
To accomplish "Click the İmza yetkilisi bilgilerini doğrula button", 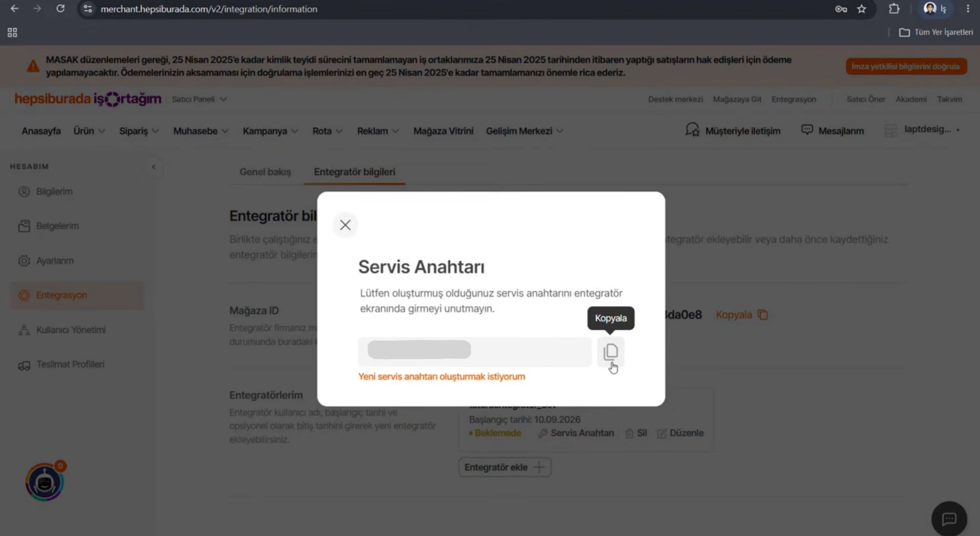I will click(906, 66).
